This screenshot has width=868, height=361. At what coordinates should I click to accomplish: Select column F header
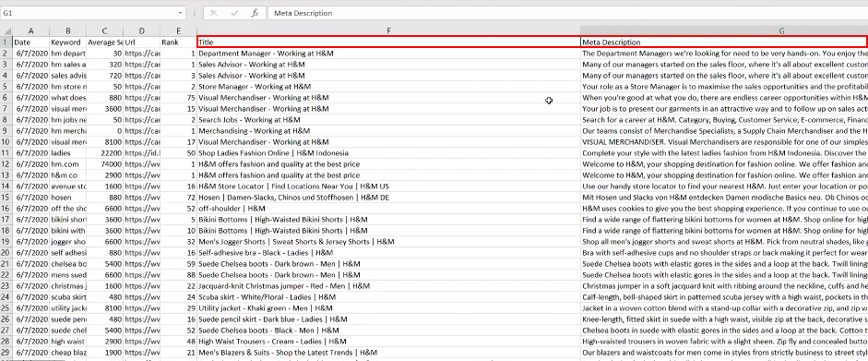click(x=388, y=31)
